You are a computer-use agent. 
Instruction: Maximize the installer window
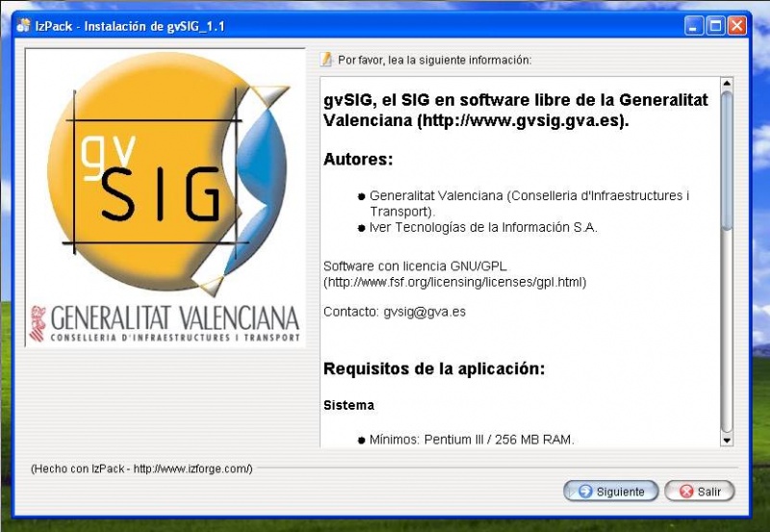[x=715, y=26]
